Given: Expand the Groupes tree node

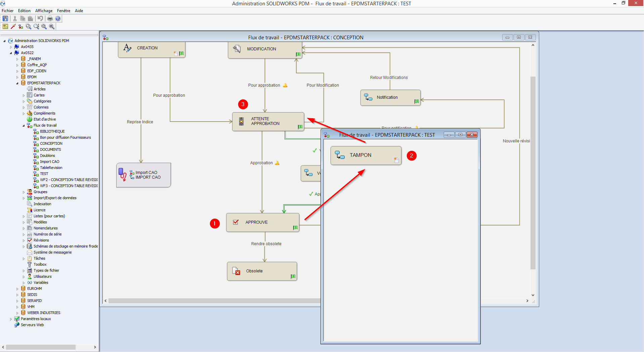Looking at the screenshot, I should 24,192.
